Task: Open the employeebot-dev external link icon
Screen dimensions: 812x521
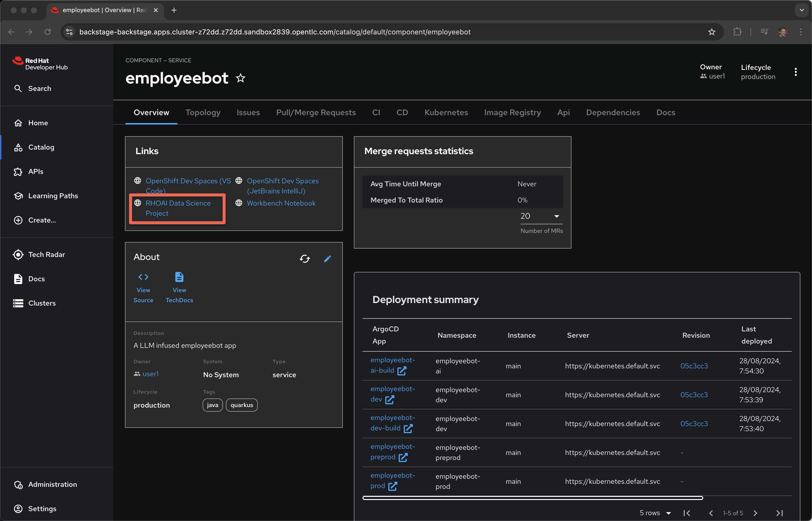Action: pyautogui.click(x=390, y=399)
